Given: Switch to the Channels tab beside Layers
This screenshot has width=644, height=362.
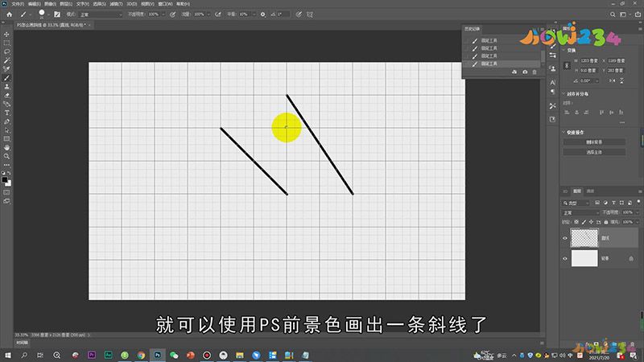Looking at the screenshot, I should click(590, 191).
